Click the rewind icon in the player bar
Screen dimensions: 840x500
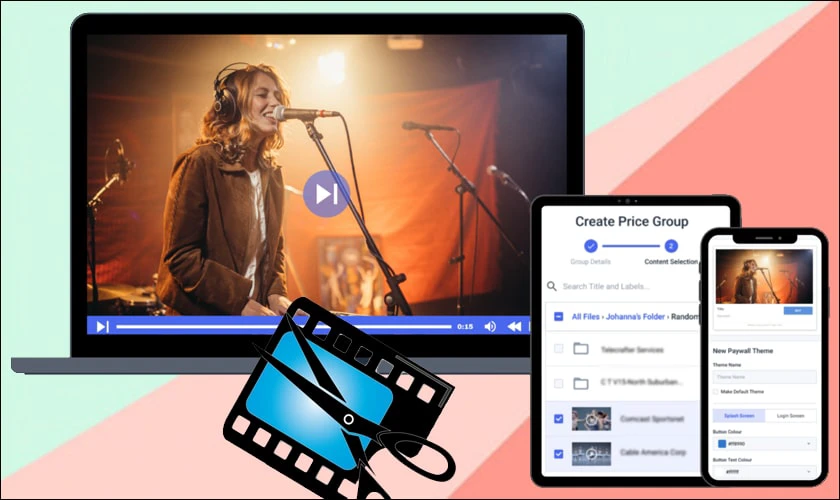click(514, 326)
